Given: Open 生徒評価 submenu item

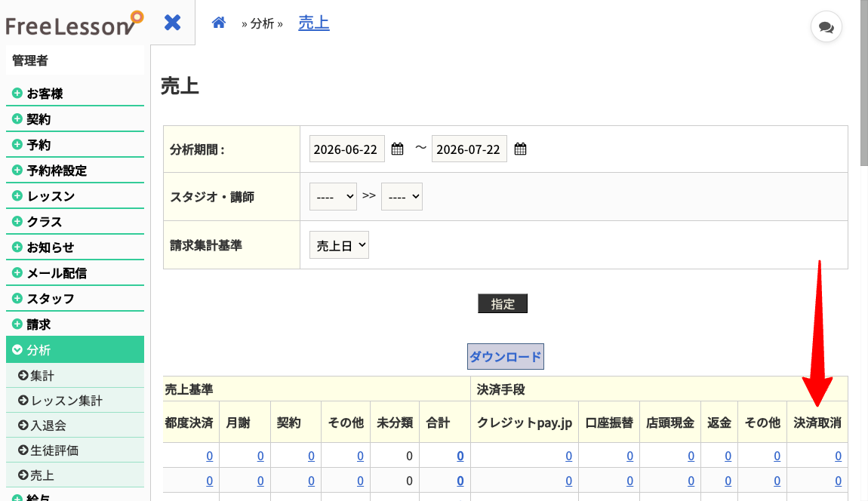Looking at the screenshot, I should point(75,450).
